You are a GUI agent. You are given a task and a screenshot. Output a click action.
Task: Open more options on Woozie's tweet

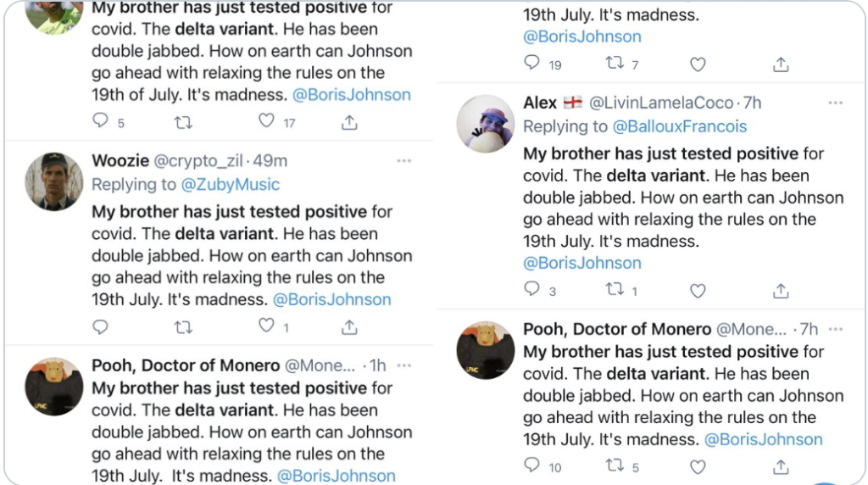pos(404,161)
